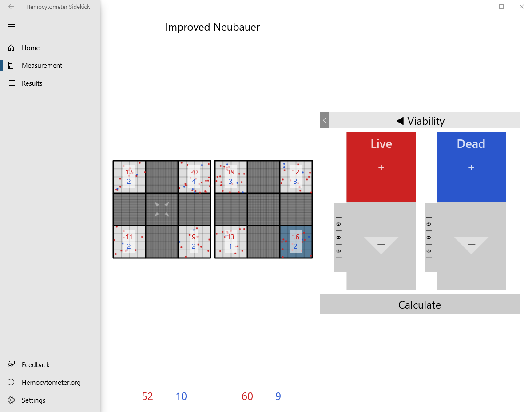Viewport: 532px width, 412px height.
Task: Click the Measurement calculator icon
Action: (11, 65)
